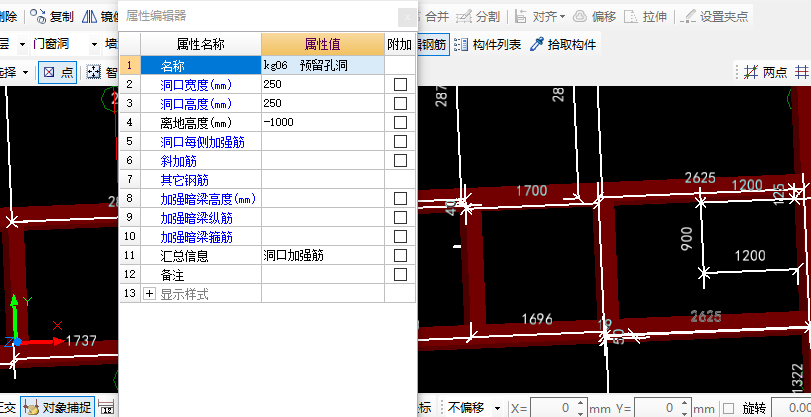Check the 附加 box for 洞口高度
811x417 pixels.
pyautogui.click(x=400, y=103)
